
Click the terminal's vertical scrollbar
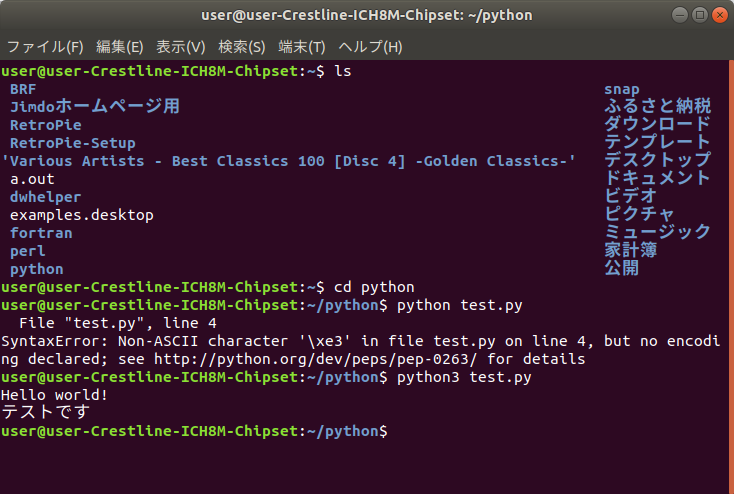[x=732, y=276]
